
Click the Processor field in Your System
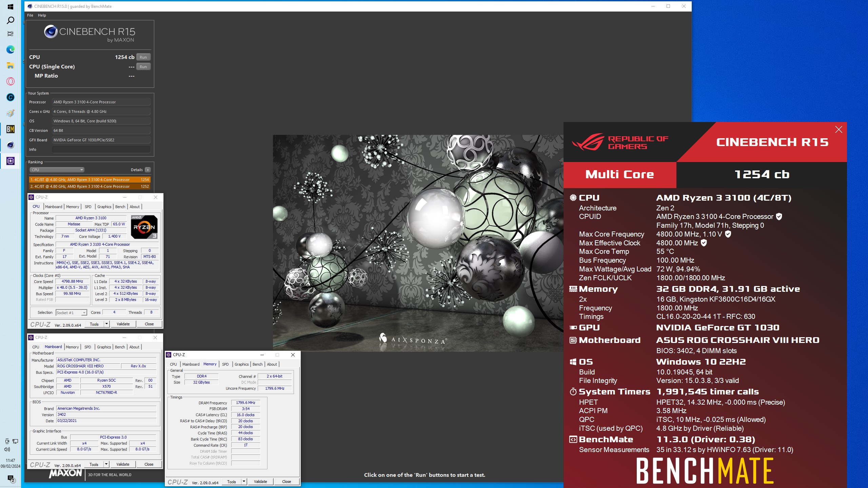coord(101,102)
